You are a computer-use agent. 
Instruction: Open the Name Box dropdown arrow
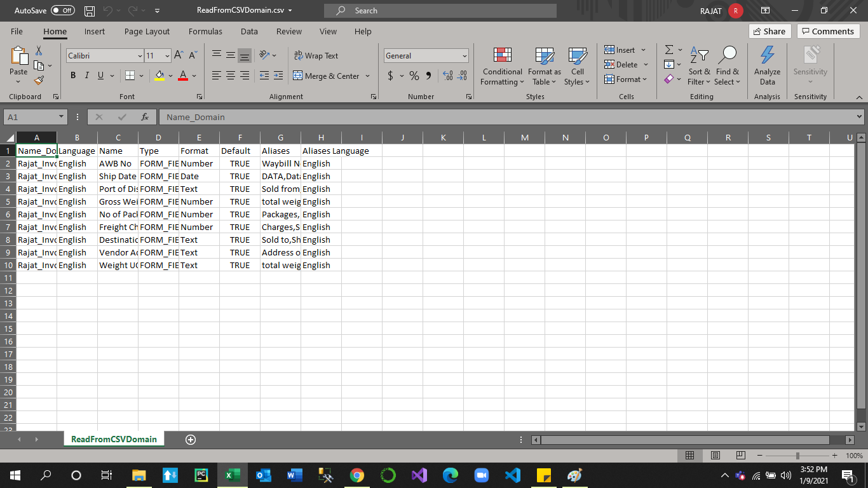(62, 117)
